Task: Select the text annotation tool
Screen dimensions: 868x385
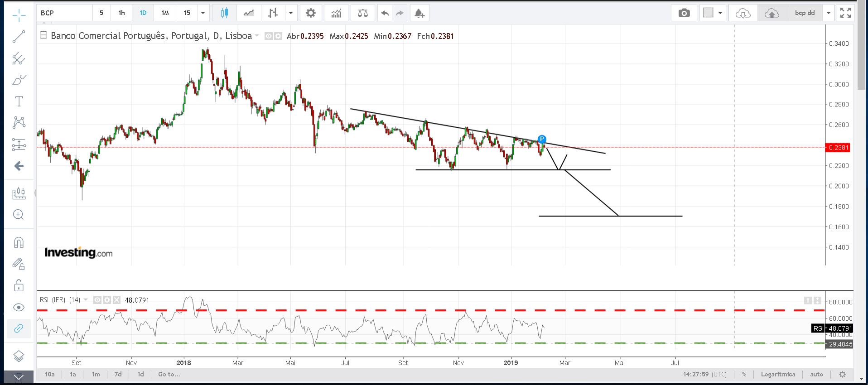Action: (19, 101)
